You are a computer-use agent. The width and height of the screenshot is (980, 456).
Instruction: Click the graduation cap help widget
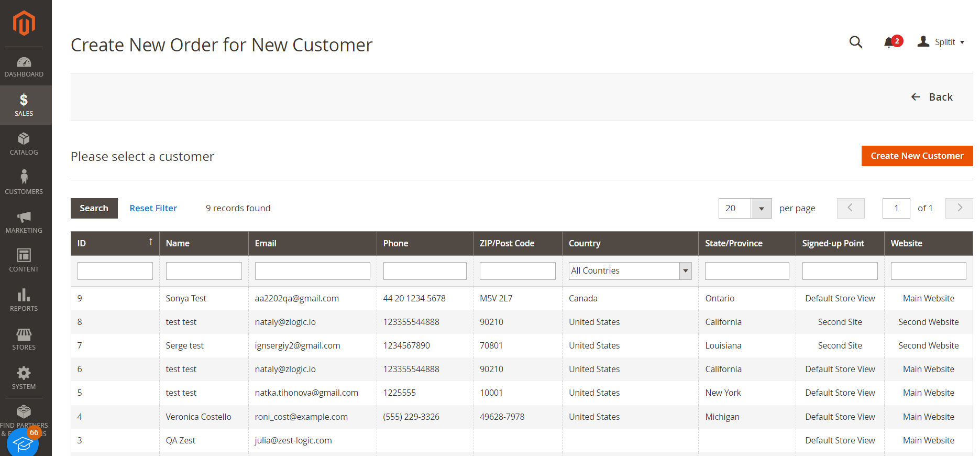coord(23,443)
